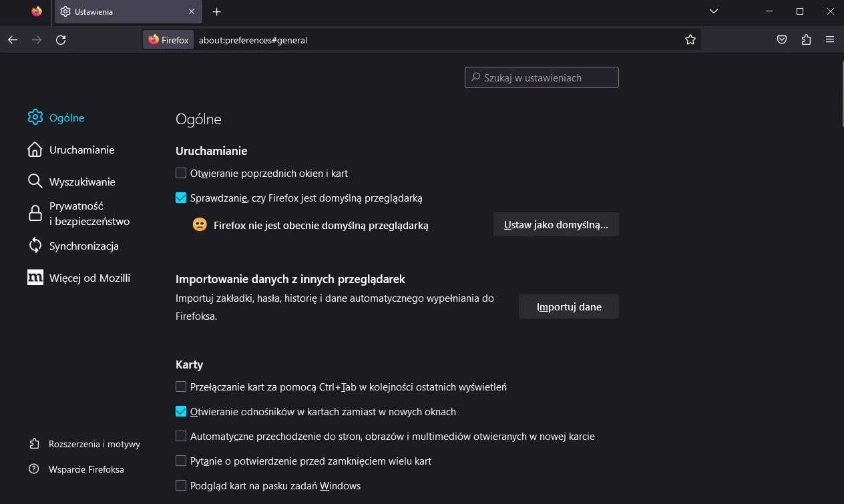The height and width of the screenshot is (504, 844).
Task: Enable Pytanie o potwierdzenie przed zamknięciem wielu kart
Action: [180, 461]
